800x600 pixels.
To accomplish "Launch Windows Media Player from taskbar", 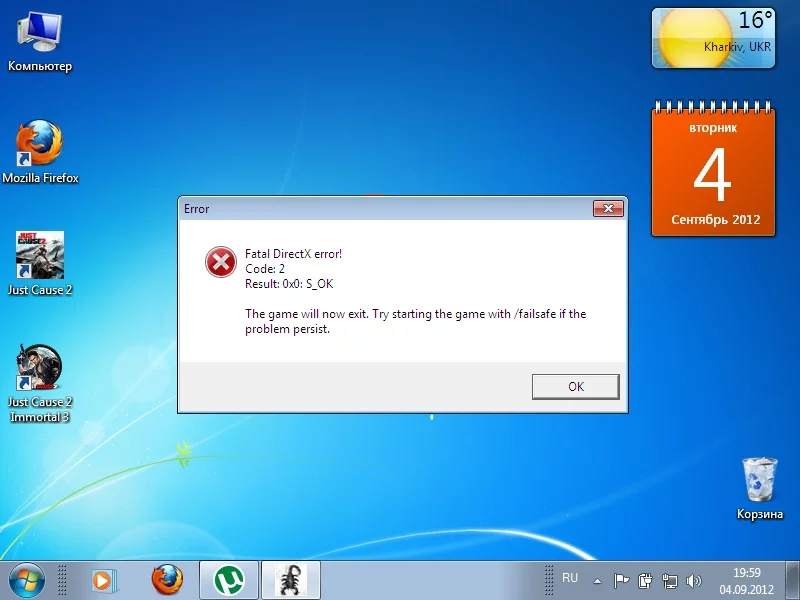I will (x=104, y=581).
